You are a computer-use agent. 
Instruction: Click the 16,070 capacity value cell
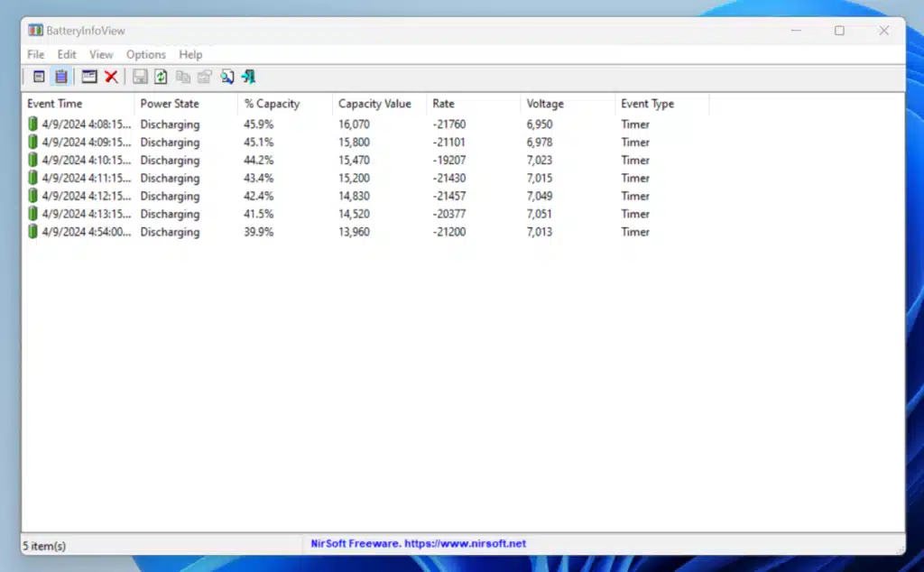(354, 125)
